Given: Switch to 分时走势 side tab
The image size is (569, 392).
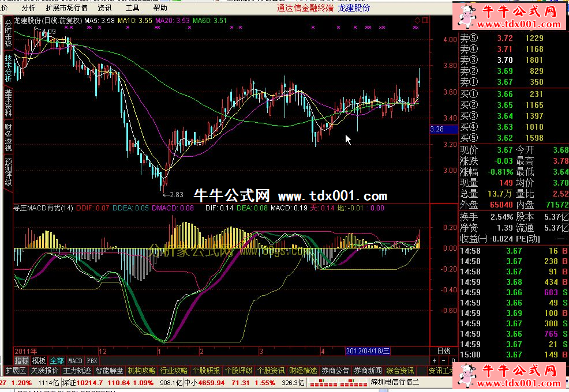Looking at the screenshot, I should point(8,34).
